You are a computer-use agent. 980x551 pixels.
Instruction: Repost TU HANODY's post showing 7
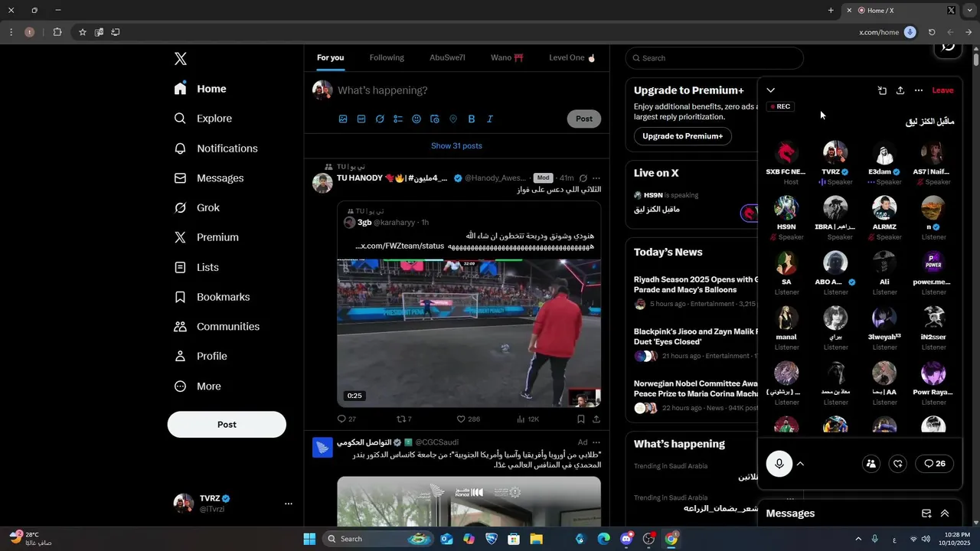[400, 419]
